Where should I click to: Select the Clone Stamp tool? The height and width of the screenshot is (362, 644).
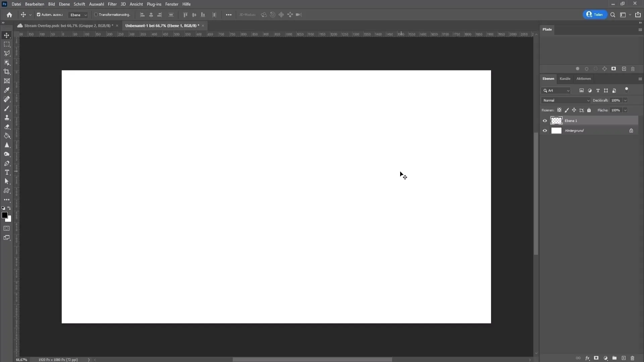pyautogui.click(x=7, y=118)
